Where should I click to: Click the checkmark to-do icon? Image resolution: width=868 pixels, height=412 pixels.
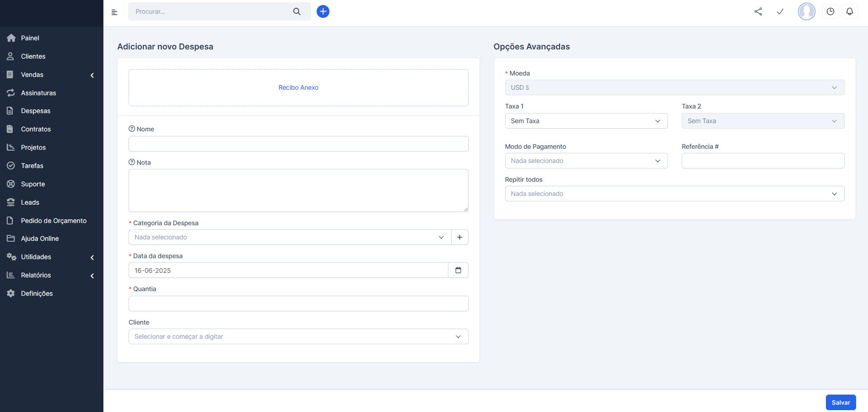(780, 11)
